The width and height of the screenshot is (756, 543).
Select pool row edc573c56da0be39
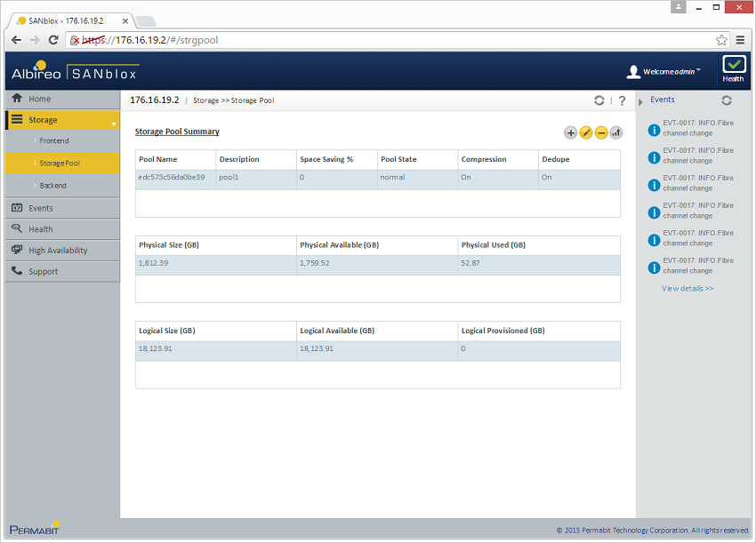tap(378, 180)
